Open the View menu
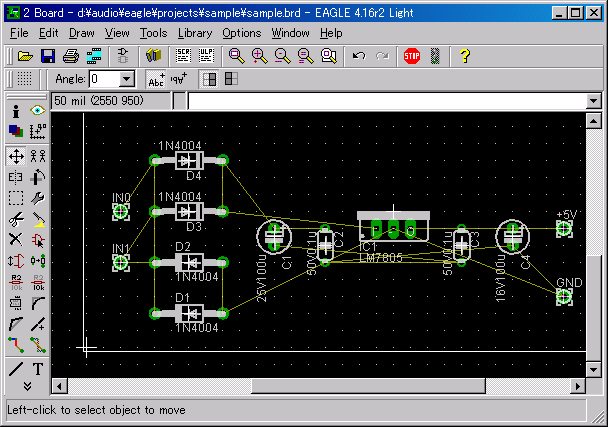Screen dimensions: 608x427 click(117, 33)
